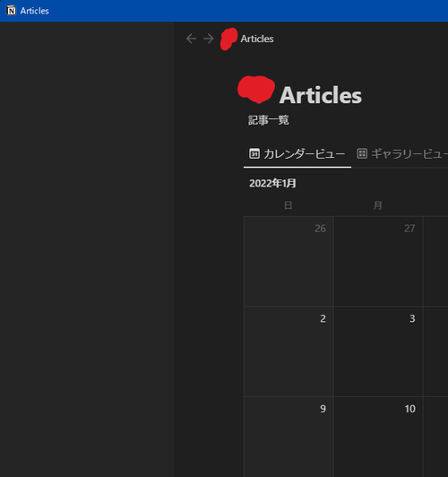
Task: Go back using the left arrow
Action: click(191, 39)
